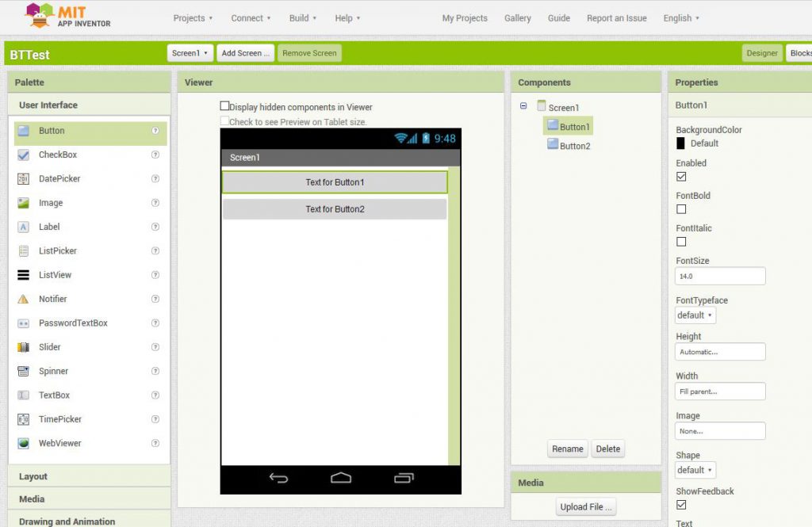Select Button2 in the Components tree

point(575,146)
